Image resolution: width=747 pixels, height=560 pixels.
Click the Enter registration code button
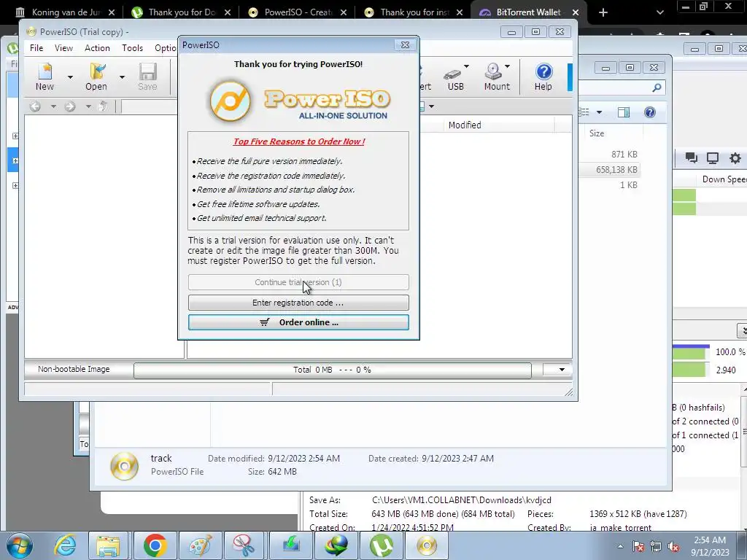[x=298, y=303]
